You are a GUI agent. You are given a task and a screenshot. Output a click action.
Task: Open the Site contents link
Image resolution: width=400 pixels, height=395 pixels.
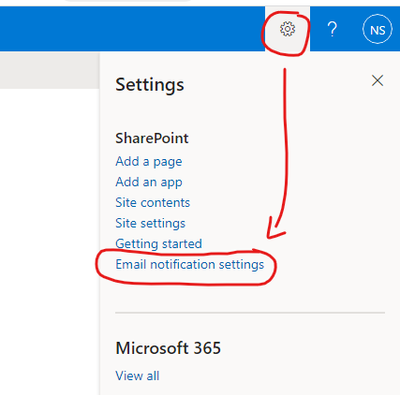coord(153,202)
